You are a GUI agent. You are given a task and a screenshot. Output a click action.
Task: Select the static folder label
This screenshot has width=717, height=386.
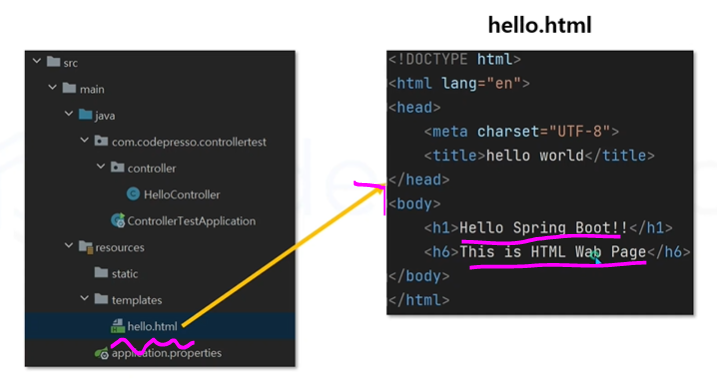tap(125, 274)
